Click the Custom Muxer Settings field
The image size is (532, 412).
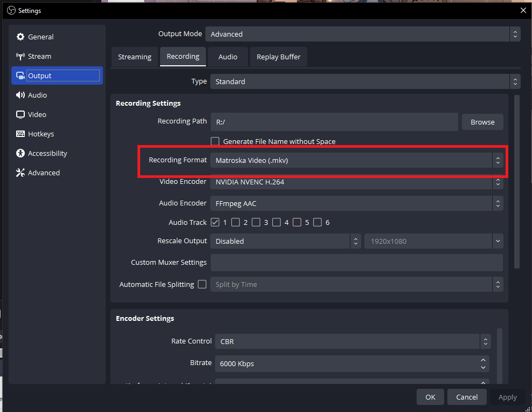tap(357, 262)
